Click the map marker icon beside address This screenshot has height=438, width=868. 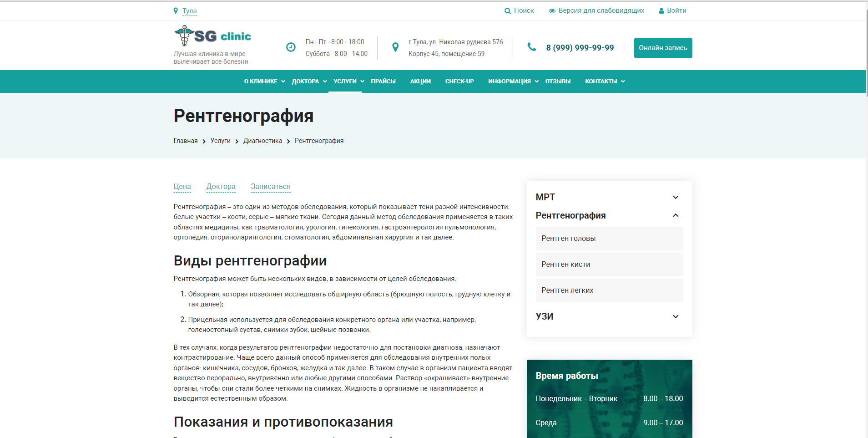pyautogui.click(x=395, y=47)
